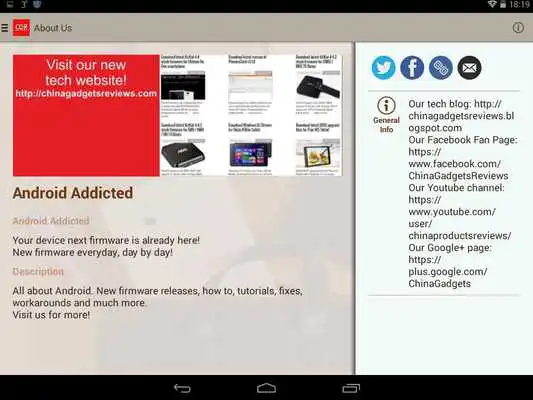Viewport: 533px width, 400px height.
Task: Open the plus.google.com/ChinaGadgets link
Action: (x=448, y=272)
